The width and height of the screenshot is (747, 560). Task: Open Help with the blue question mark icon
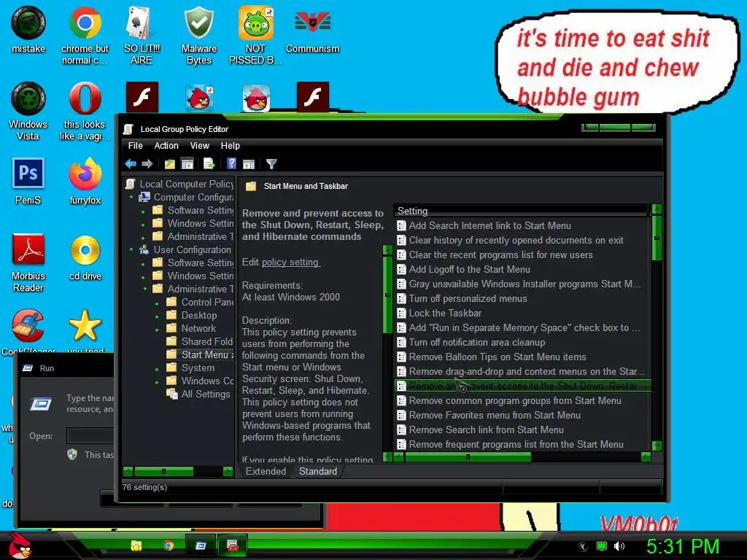[231, 164]
